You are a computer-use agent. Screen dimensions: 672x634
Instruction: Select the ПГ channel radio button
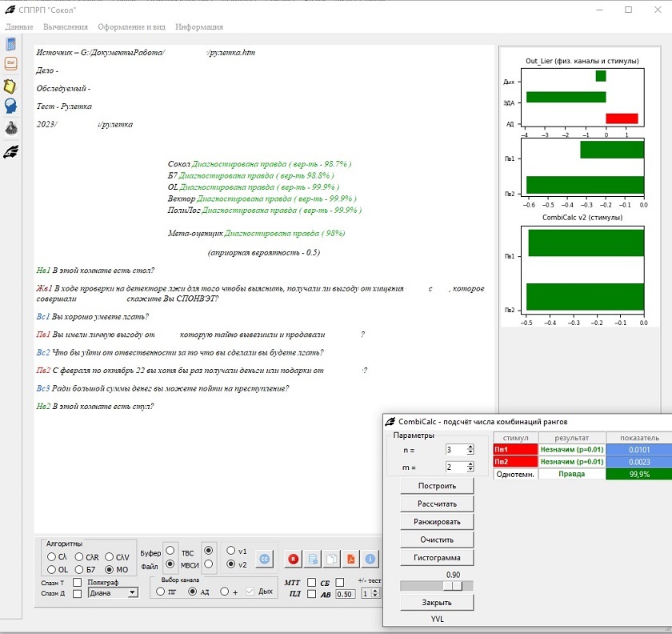[x=161, y=592]
